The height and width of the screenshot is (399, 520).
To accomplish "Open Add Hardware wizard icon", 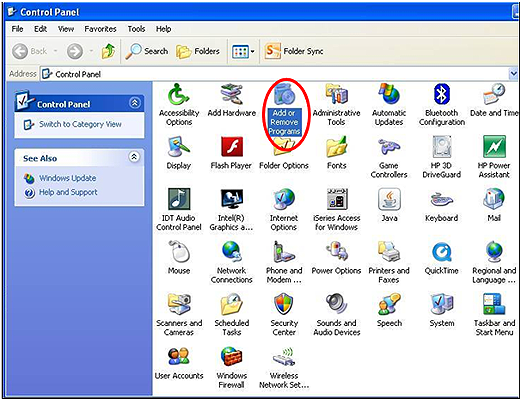I will pos(232,100).
